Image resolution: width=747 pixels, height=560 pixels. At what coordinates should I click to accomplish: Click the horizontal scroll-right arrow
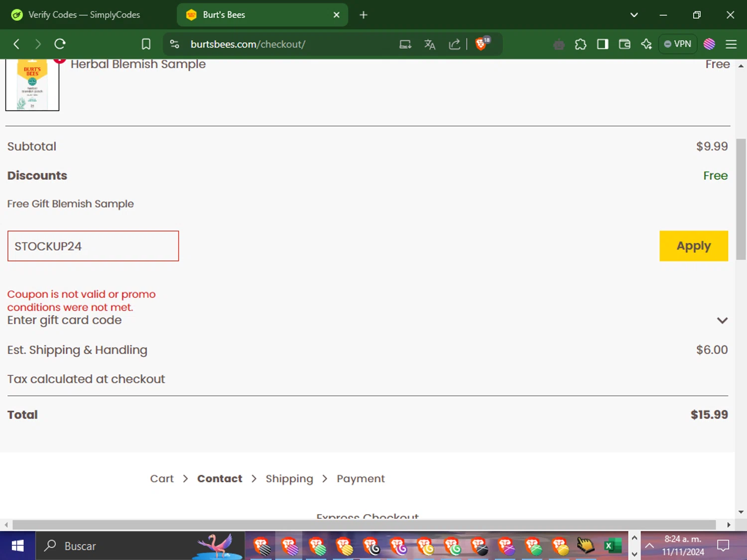coord(729,525)
